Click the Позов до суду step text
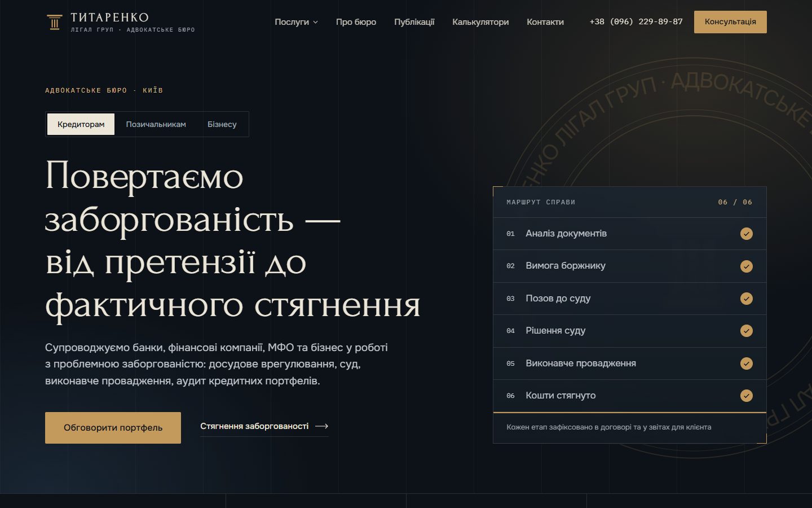The image size is (812, 508). click(x=558, y=299)
